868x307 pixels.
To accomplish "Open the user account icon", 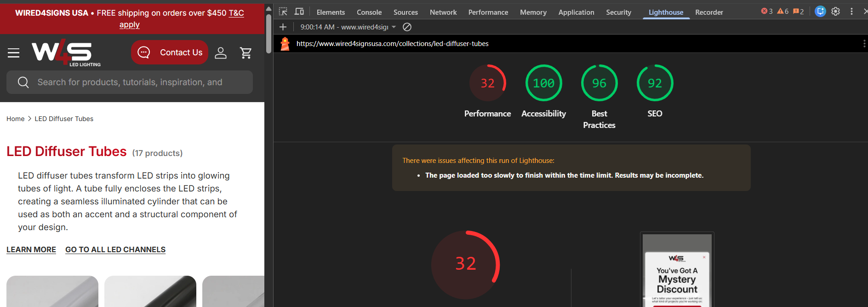I will (221, 53).
